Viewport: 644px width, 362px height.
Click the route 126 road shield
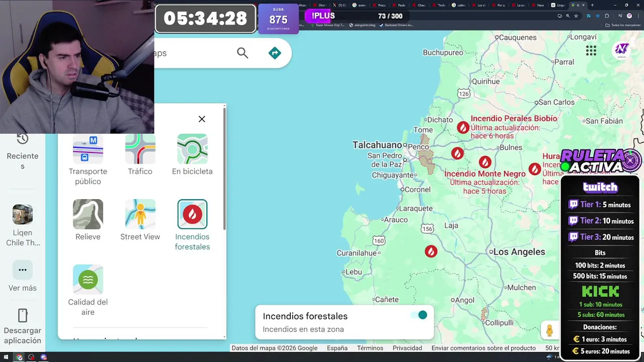click(x=464, y=94)
